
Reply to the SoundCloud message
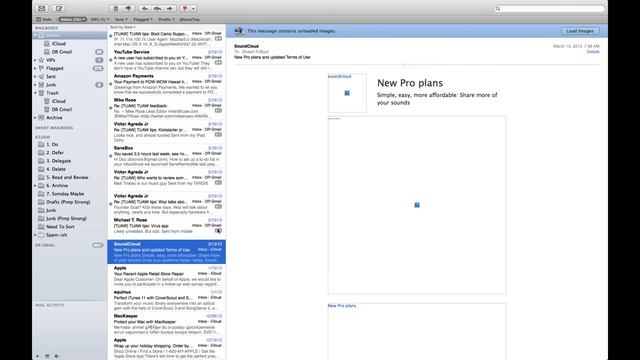pyautogui.click(x=144, y=8)
